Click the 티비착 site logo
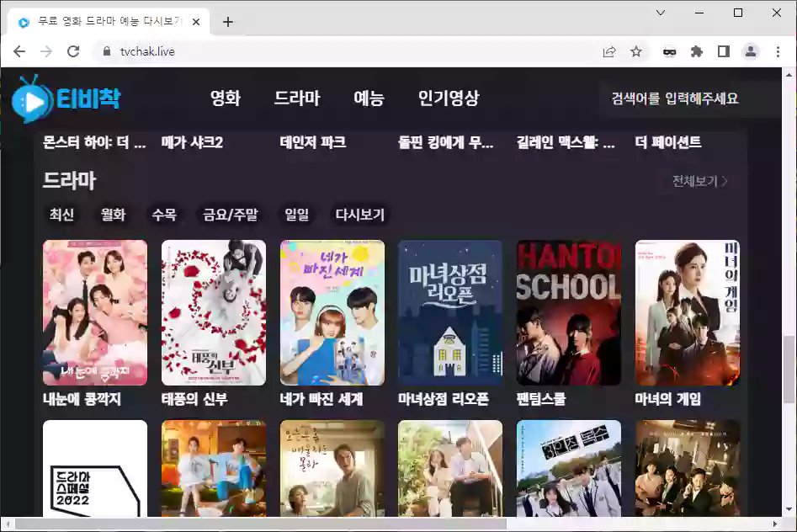Viewport: 797px width, 532px height. [x=66, y=98]
